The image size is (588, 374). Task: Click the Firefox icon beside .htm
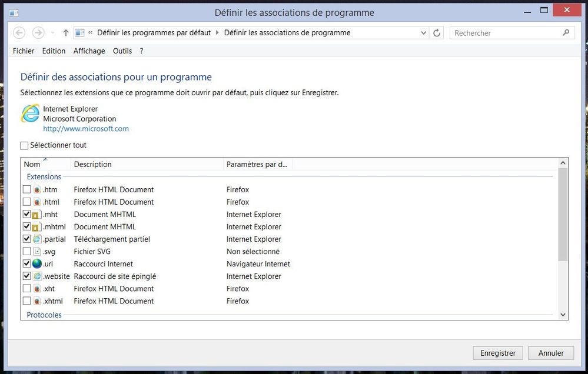pyautogui.click(x=37, y=190)
